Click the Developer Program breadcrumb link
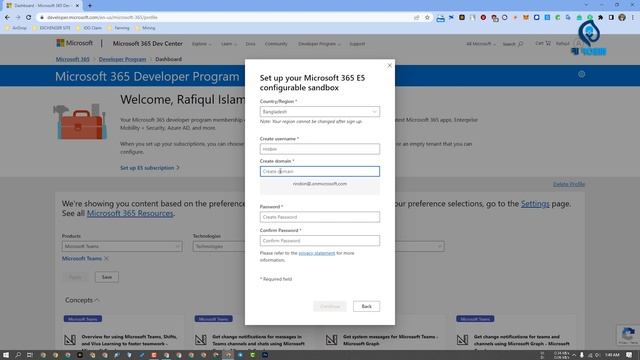This screenshot has width=640, height=360. [x=122, y=59]
